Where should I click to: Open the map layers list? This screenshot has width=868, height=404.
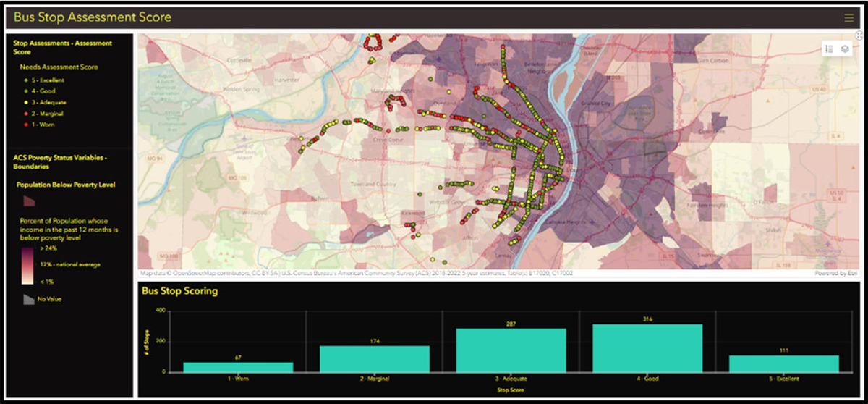(x=845, y=49)
